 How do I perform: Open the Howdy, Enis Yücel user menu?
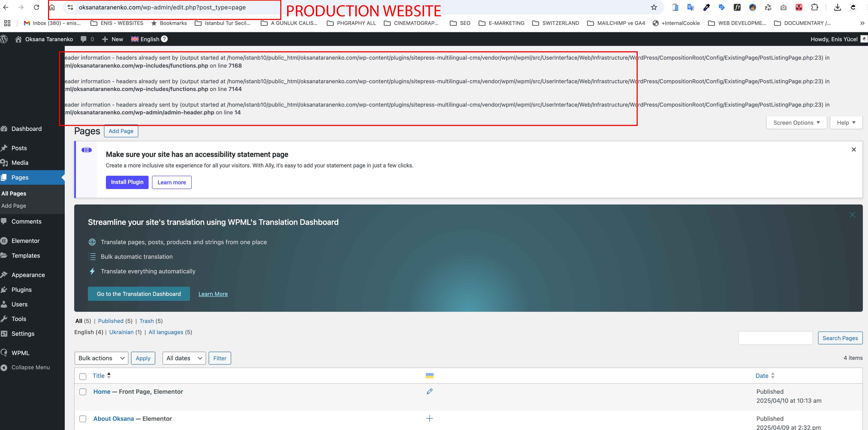coord(834,39)
